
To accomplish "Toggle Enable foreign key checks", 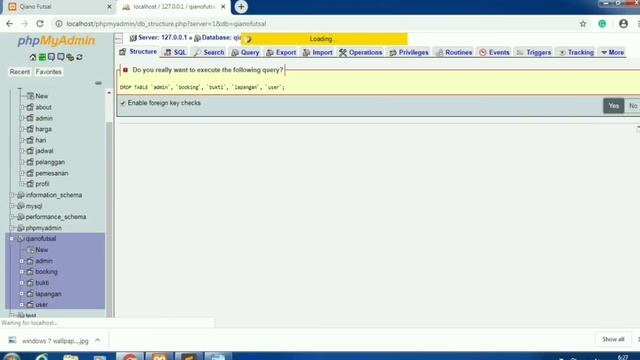I will [123, 103].
